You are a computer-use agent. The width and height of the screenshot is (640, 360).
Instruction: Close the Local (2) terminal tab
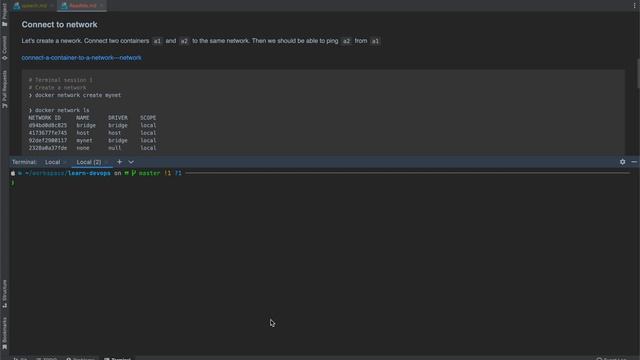107,162
